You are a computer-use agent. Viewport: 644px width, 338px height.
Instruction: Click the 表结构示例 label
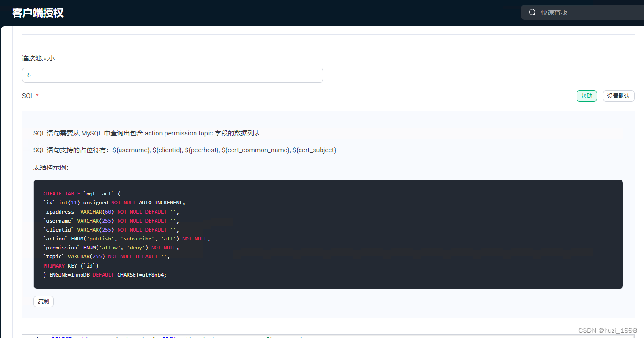pos(51,167)
